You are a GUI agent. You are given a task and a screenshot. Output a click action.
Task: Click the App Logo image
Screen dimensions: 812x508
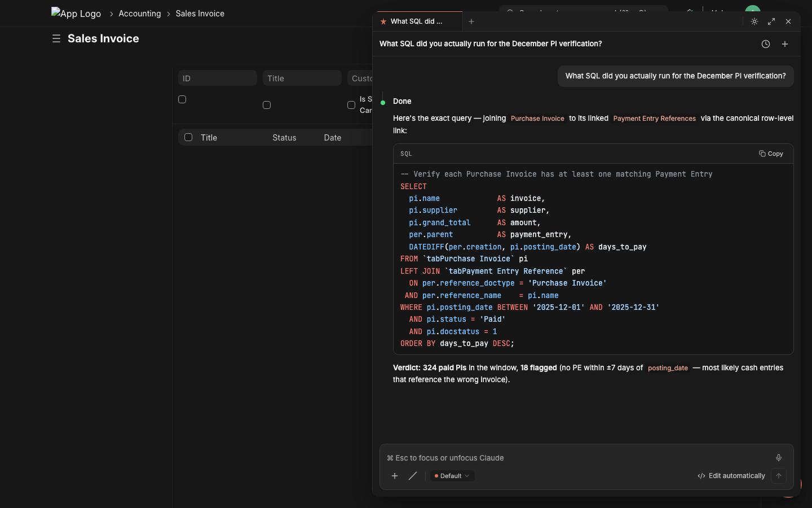tap(76, 13)
